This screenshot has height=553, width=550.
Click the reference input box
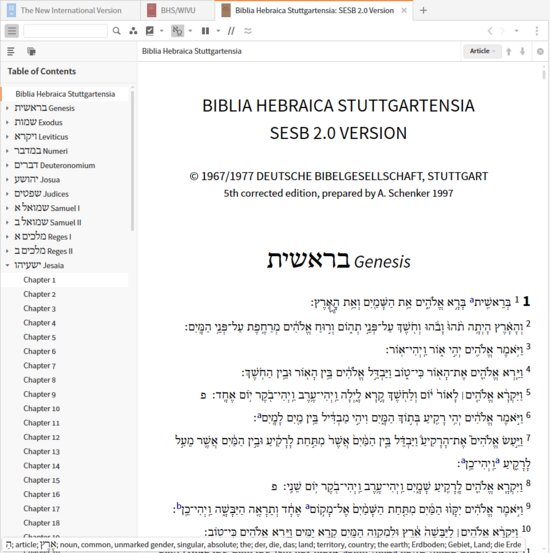[65, 31]
